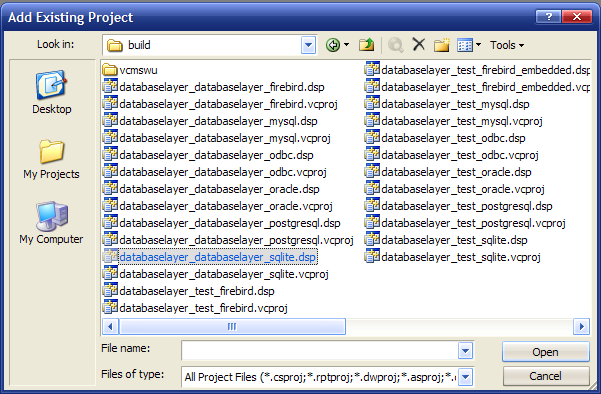Click the Views grid icon
This screenshot has width=601, height=394.
click(x=465, y=45)
